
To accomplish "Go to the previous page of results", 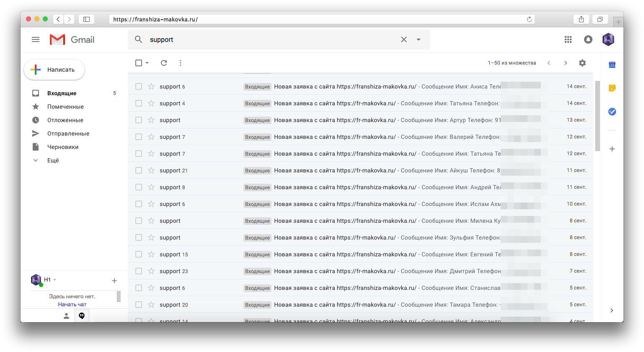I will [549, 63].
